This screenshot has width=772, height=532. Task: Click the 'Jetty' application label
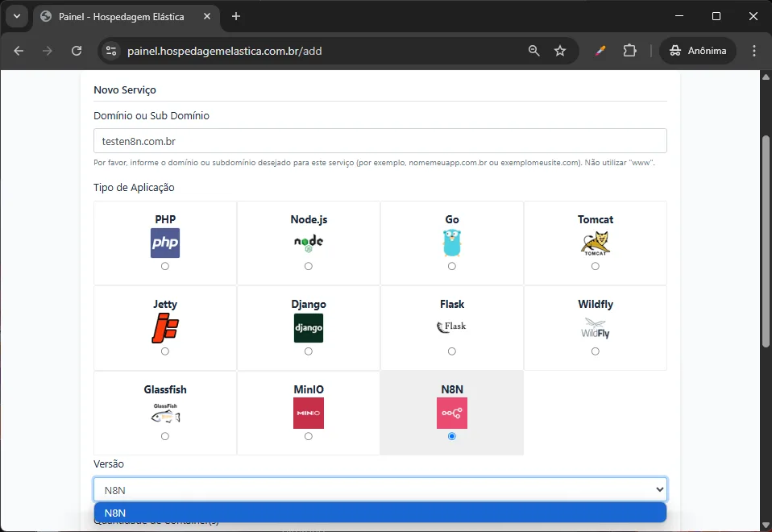[165, 305]
